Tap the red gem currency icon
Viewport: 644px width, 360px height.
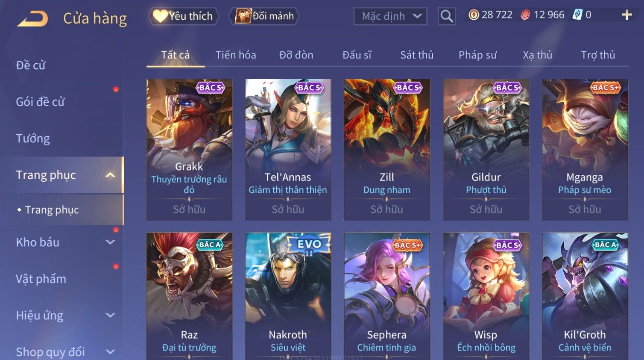point(525,15)
